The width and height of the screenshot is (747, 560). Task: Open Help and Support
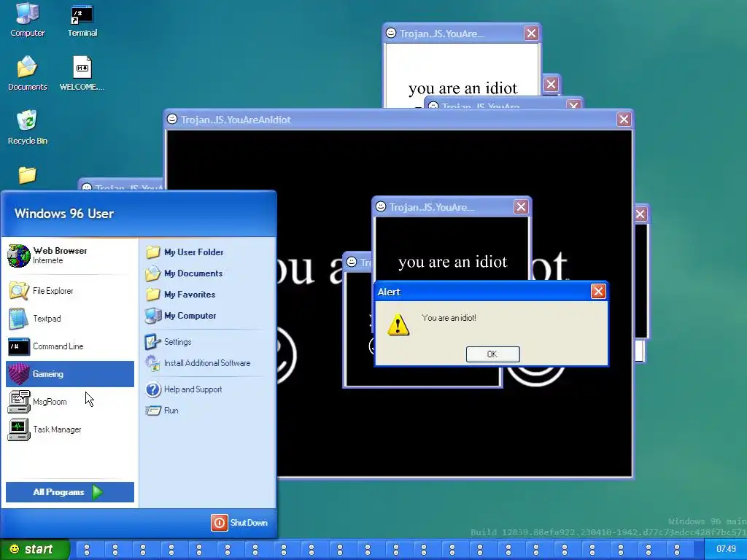183,389
